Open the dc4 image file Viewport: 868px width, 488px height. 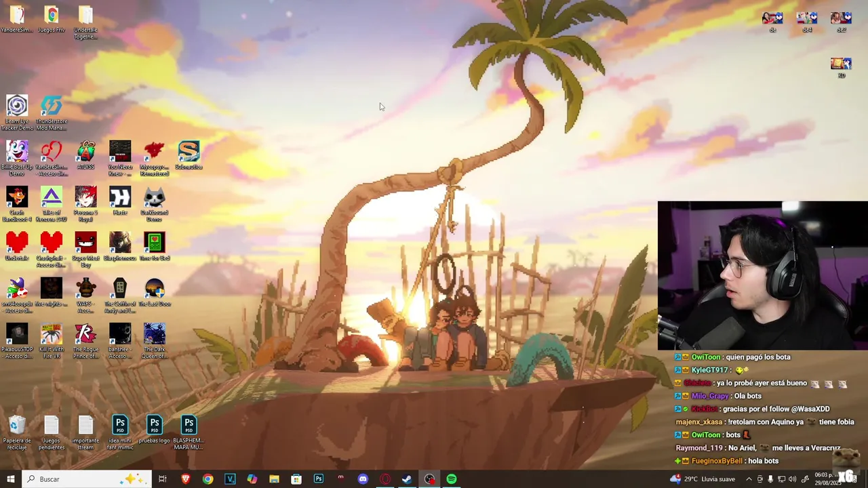click(807, 22)
